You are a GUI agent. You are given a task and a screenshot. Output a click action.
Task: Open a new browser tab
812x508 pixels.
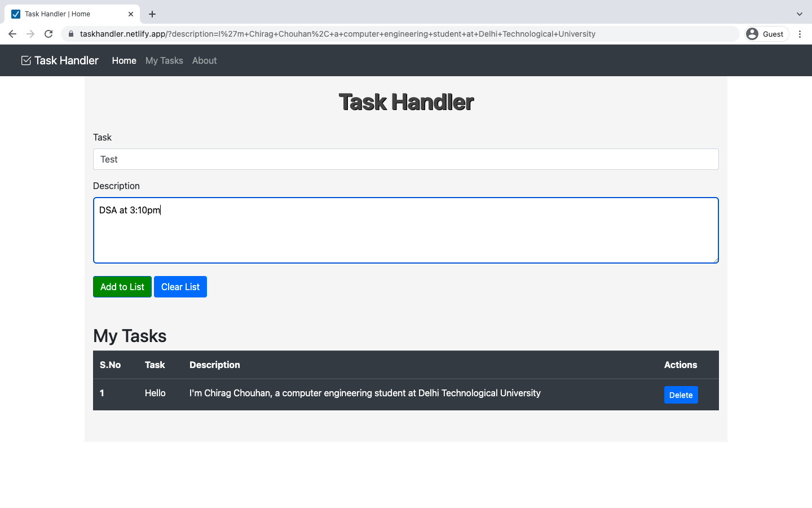point(152,14)
